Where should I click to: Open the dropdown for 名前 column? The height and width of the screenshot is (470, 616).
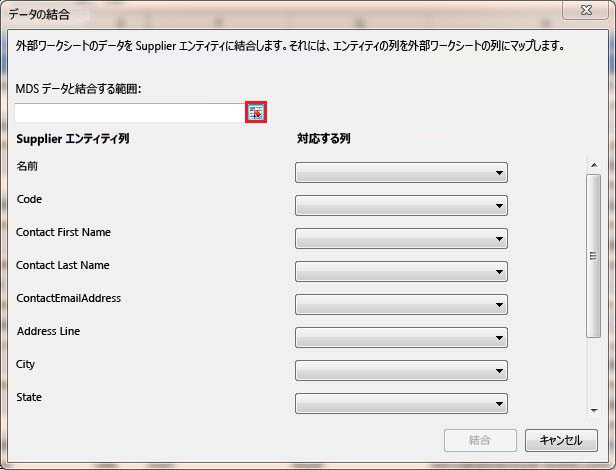[401, 173]
